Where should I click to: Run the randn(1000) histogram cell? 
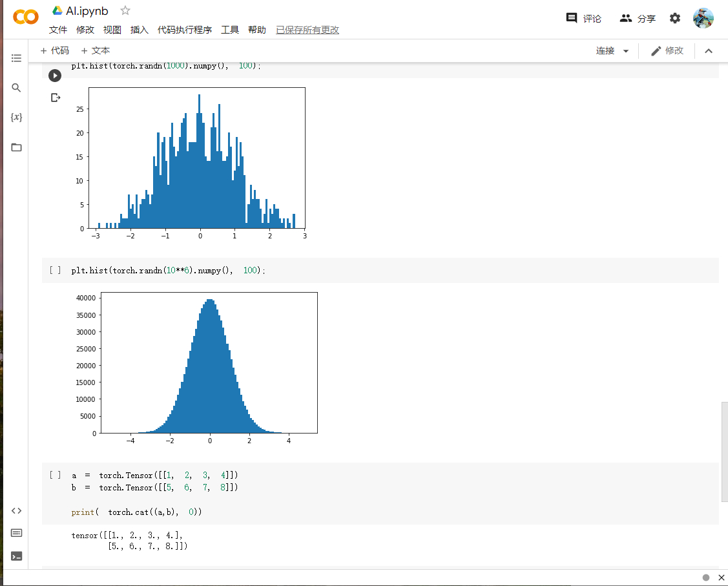click(55, 75)
